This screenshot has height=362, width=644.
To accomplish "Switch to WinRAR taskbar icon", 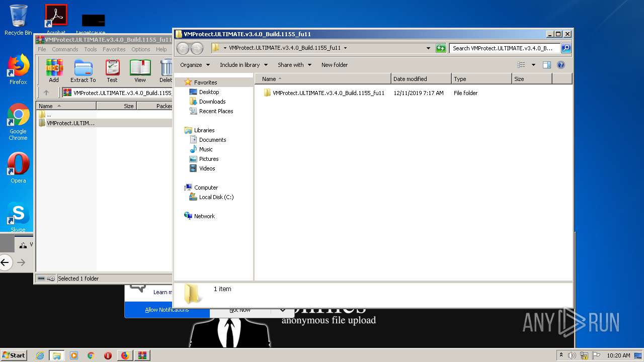I will (142, 355).
